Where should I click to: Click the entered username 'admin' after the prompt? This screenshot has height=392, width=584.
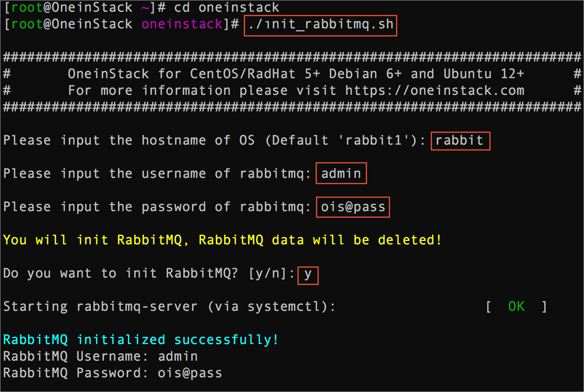(x=341, y=173)
